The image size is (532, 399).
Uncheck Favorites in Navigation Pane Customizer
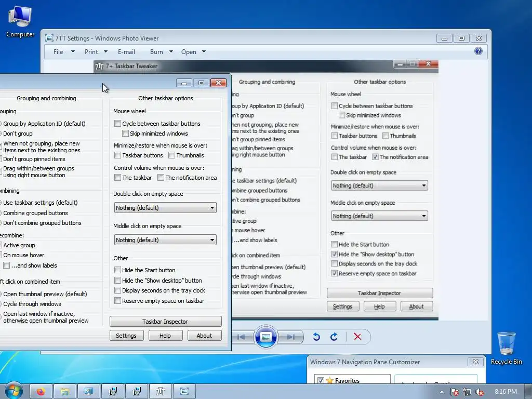(321, 380)
